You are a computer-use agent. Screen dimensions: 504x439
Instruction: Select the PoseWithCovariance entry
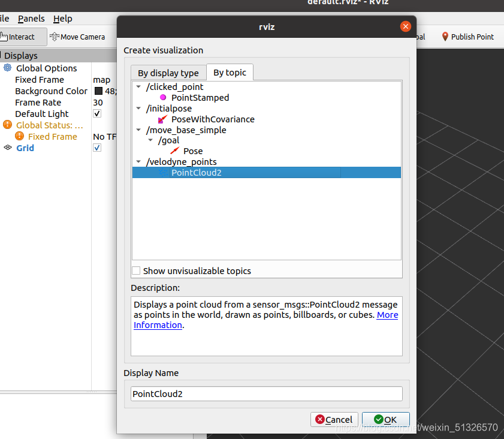tap(213, 119)
